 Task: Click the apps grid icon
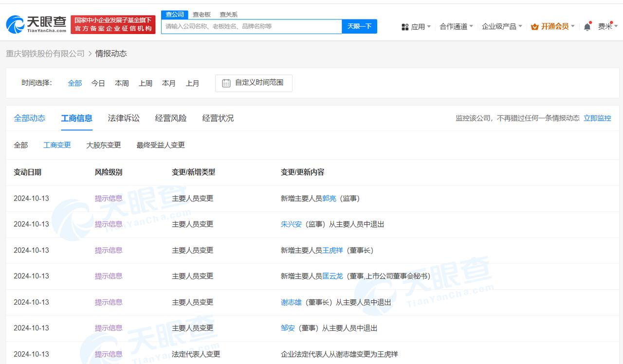tap(405, 27)
